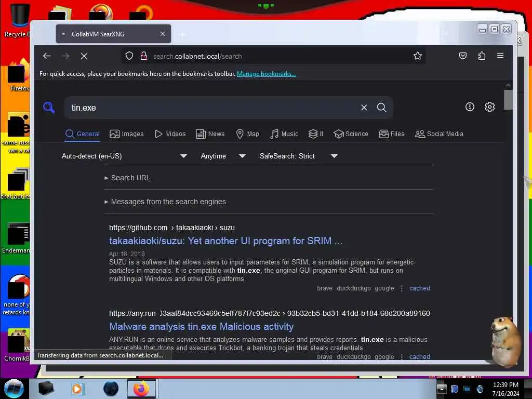Screen dimensions: 532x399
Task: Close the CollabVM SearXNG tab
Action: pos(163,34)
